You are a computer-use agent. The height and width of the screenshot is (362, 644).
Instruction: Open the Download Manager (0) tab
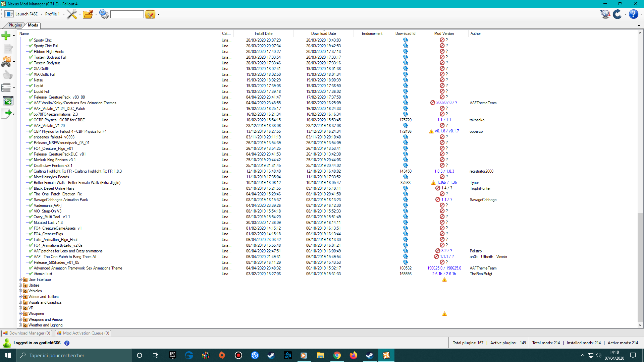(x=26, y=333)
